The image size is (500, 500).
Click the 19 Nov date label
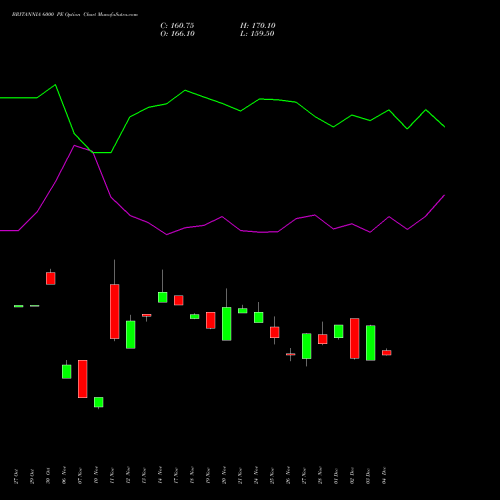(x=208, y=475)
